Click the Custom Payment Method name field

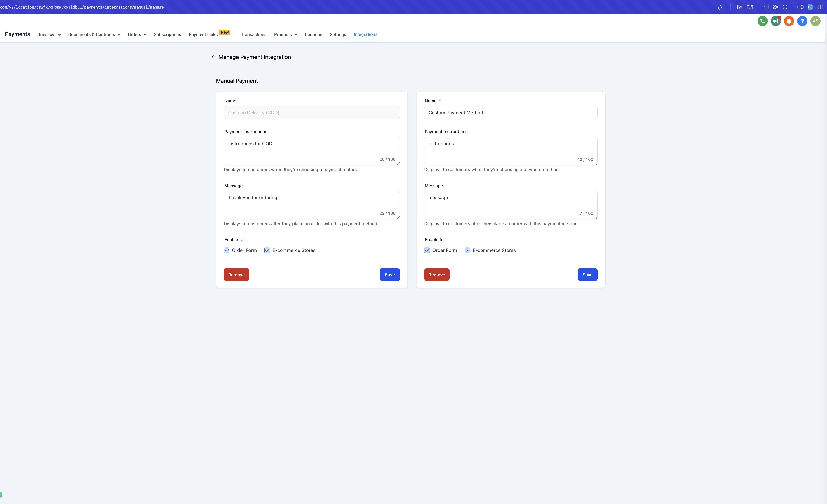click(510, 113)
